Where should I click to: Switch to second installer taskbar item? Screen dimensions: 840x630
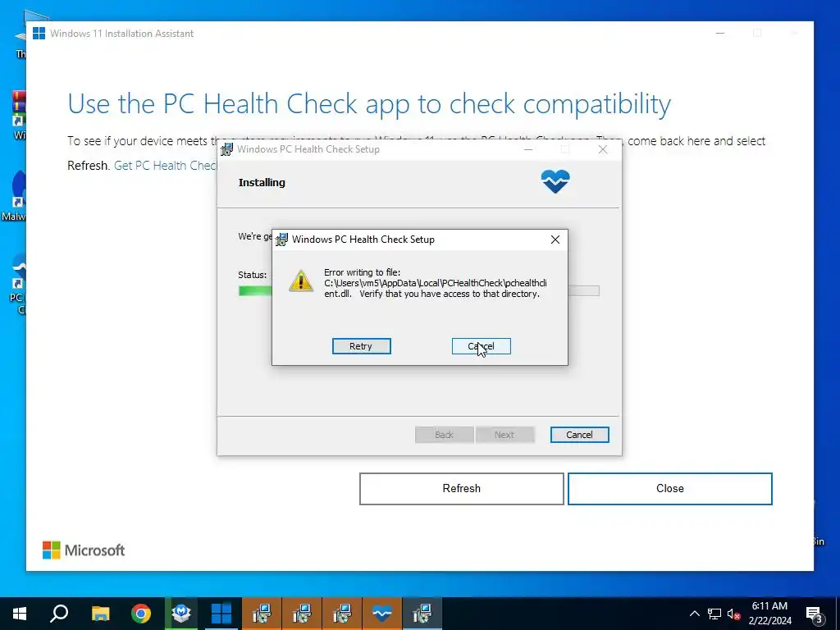pos(302,614)
